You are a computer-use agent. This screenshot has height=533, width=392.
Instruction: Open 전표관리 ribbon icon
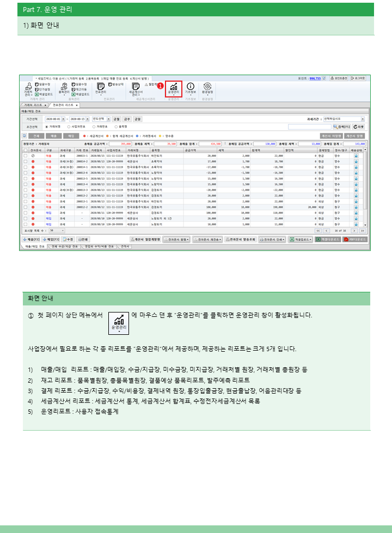(101, 89)
